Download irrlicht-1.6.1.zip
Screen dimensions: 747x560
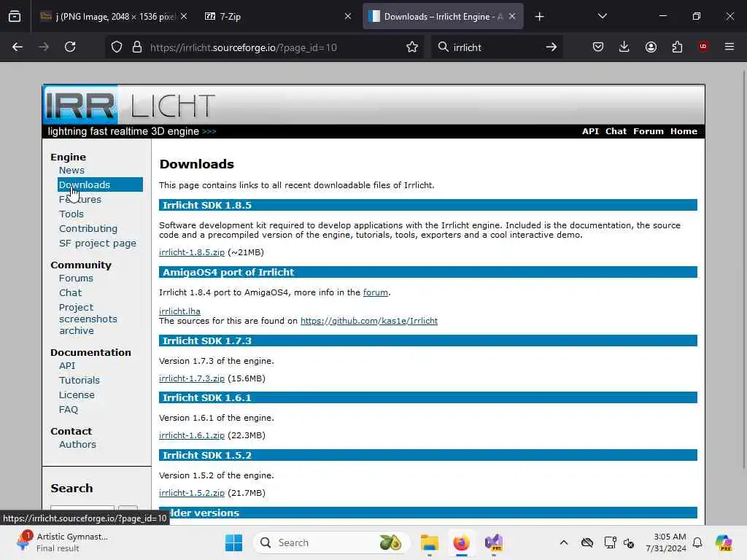pyautogui.click(x=192, y=435)
